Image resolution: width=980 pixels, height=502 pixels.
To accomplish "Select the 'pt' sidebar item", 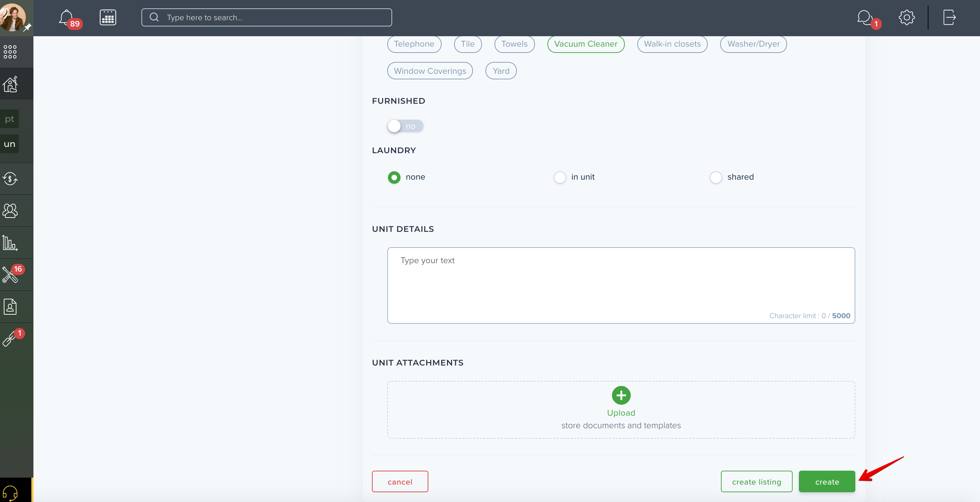I will click(x=9, y=119).
